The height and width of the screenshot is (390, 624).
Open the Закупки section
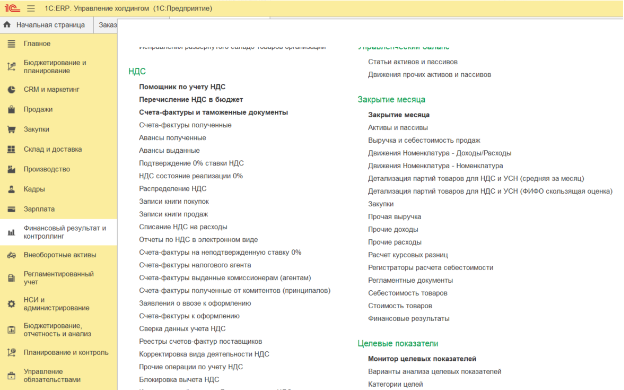pos(36,129)
